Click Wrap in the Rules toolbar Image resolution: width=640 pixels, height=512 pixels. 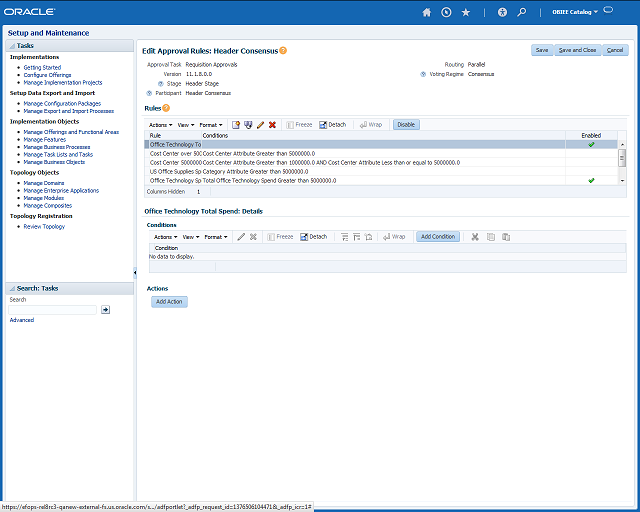pos(371,125)
